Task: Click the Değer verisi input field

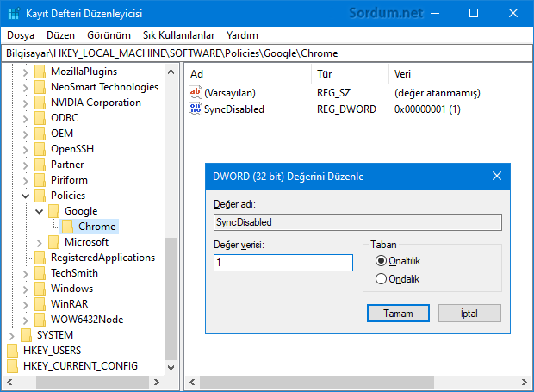Action: tap(283, 263)
